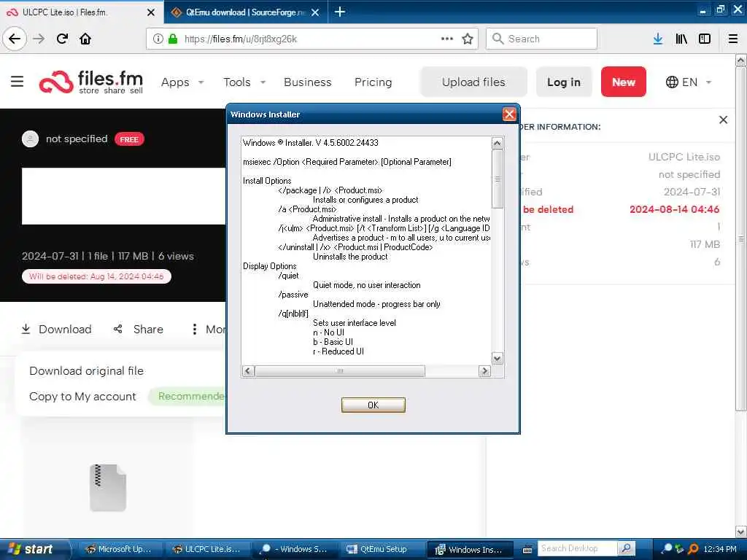747x560 pixels.
Task: Open the Pricing menu item
Action: pyautogui.click(x=373, y=82)
